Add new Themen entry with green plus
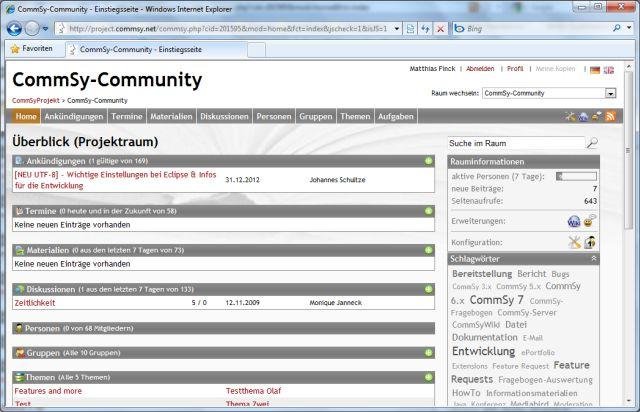The width and height of the screenshot is (640, 412). [428, 377]
